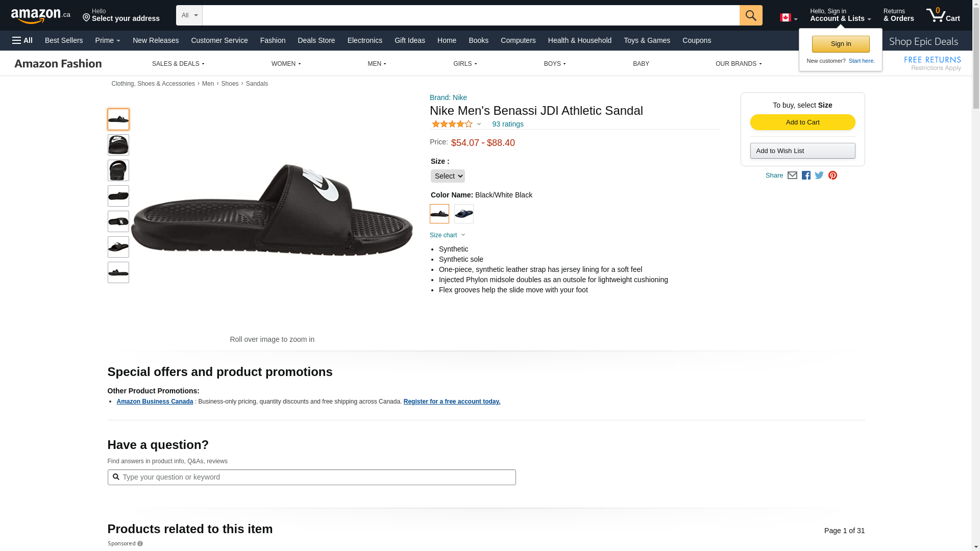The image size is (980, 551).
Task: Click the search magnifier button
Action: pyautogui.click(x=750, y=15)
